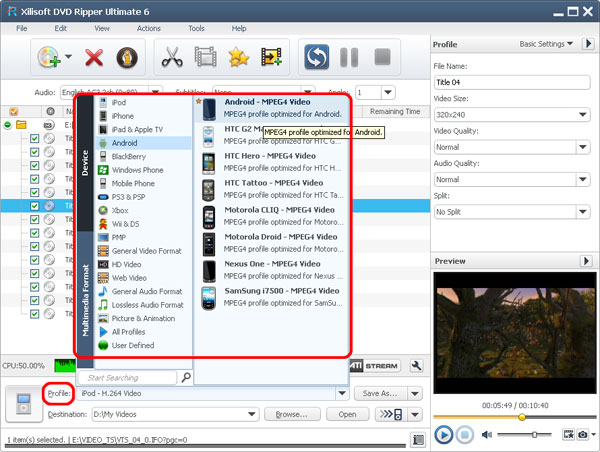
Task: Take a snapshot with camera icon
Action: pyautogui.click(x=583, y=434)
